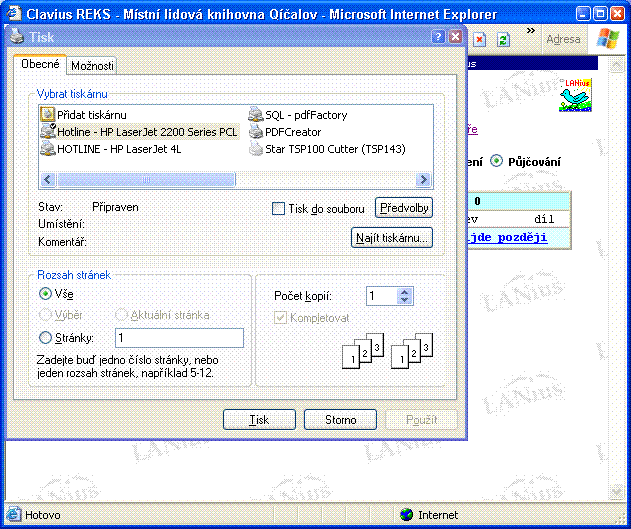
Task: Click the díl column header in browser table
Action: [x=544, y=219]
